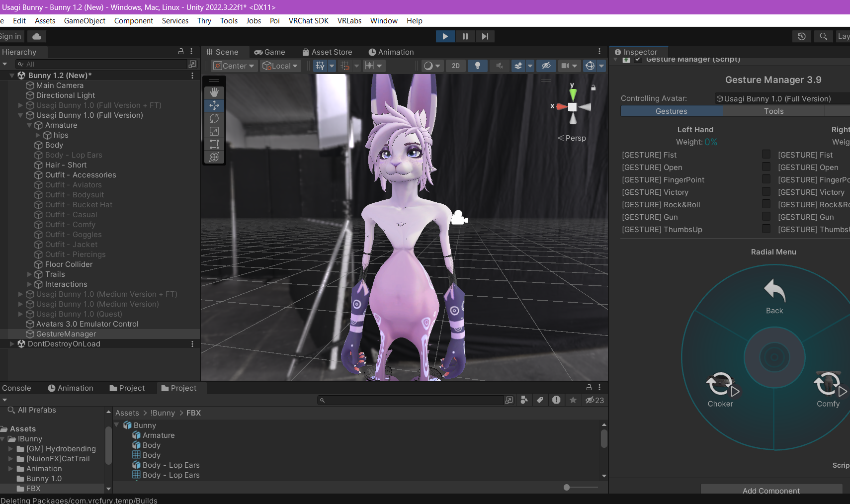Click Add Component button

[771, 490]
